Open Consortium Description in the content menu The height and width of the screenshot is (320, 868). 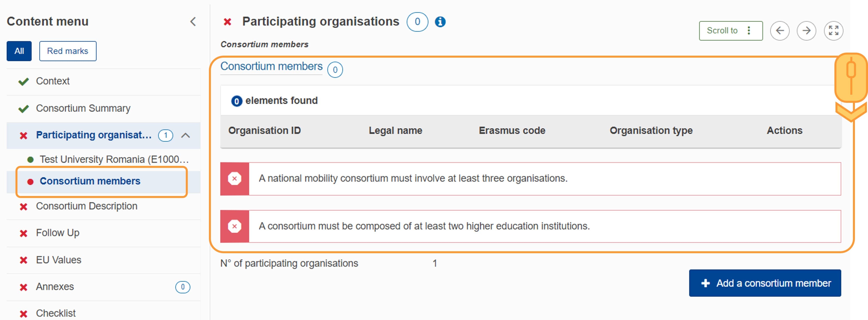click(87, 206)
